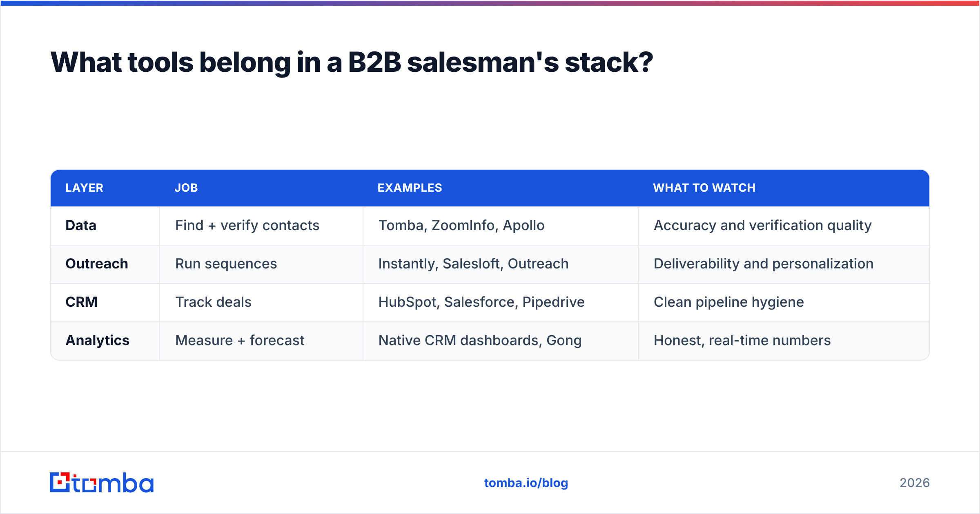The width and height of the screenshot is (980, 514).
Task: Click 'HubSpot, Salesforce, Pipedrive' examples cell
Action: [501, 302]
